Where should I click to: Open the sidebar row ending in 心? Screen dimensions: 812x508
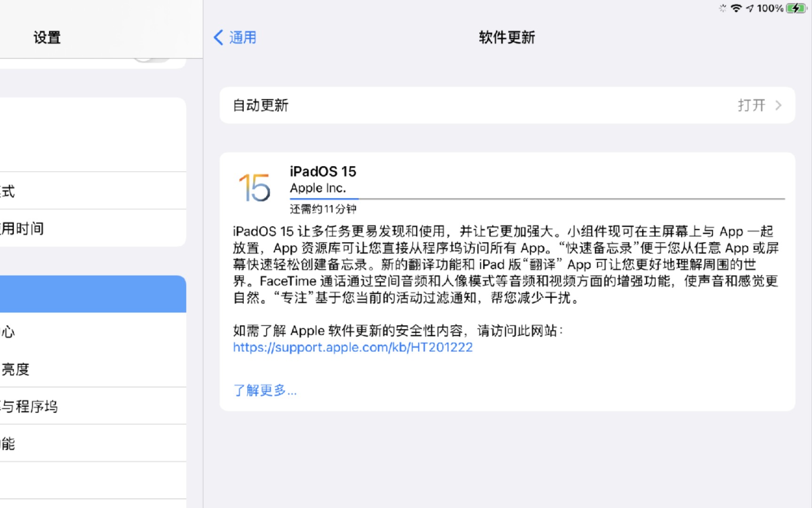click(x=93, y=332)
